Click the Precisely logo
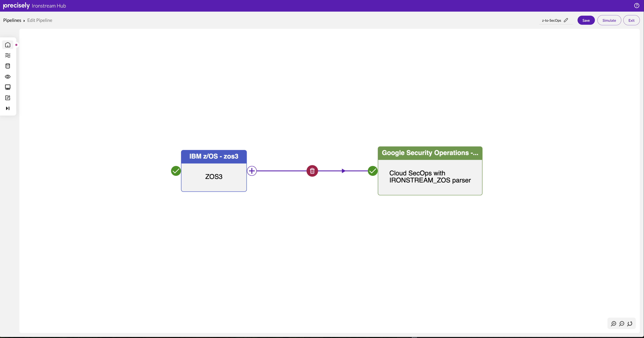This screenshot has width=644, height=338. coord(16,6)
